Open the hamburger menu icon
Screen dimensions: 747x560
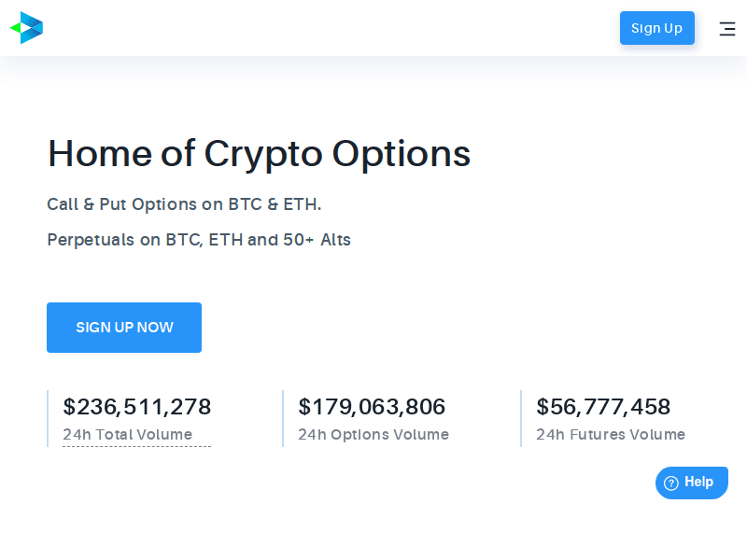click(x=727, y=29)
